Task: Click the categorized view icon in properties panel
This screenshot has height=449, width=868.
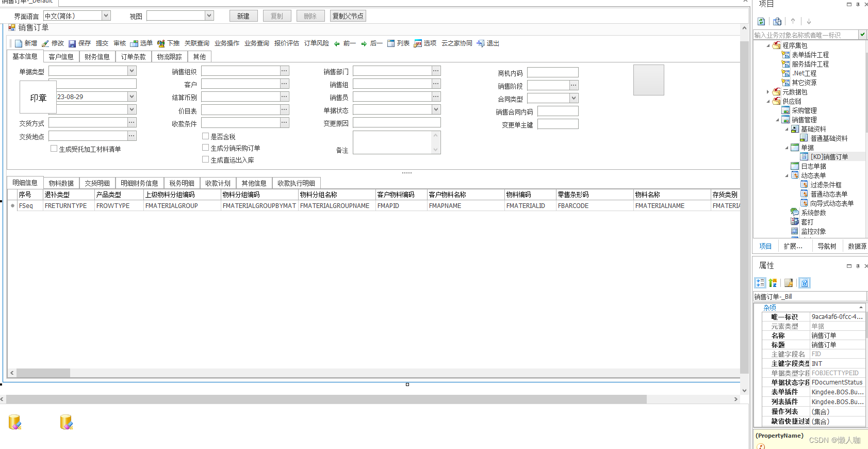Action: pos(760,283)
